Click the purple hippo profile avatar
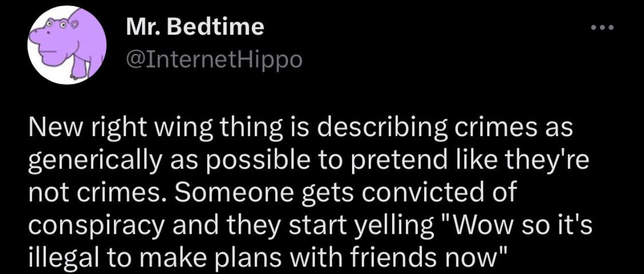The height and width of the screenshot is (274, 644). tap(68, 46)
